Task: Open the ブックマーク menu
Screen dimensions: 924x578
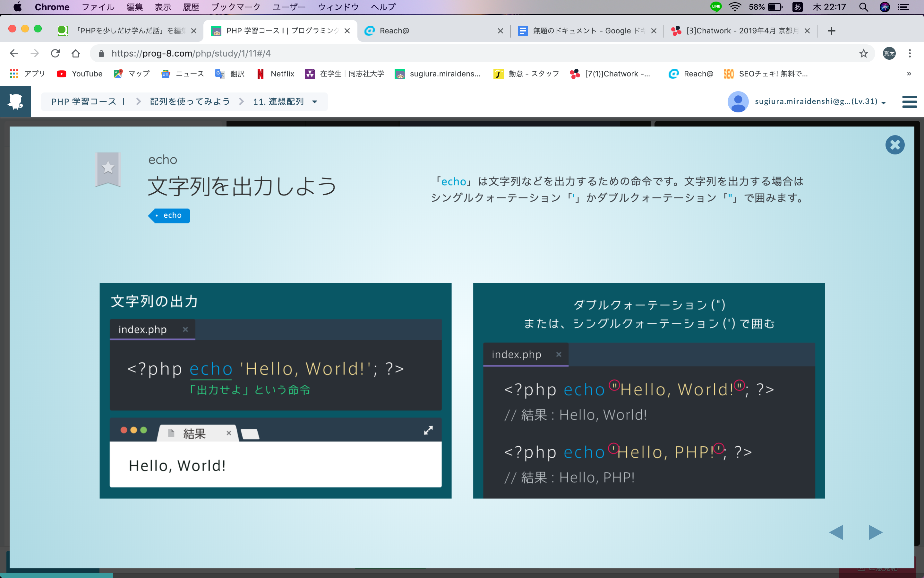Action: click(235, 7)
